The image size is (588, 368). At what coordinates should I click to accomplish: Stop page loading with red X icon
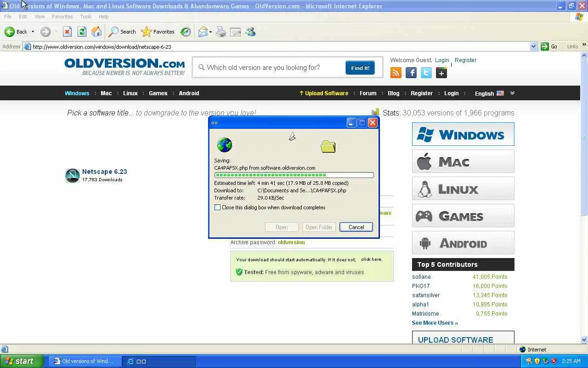(x=67, y=32)
